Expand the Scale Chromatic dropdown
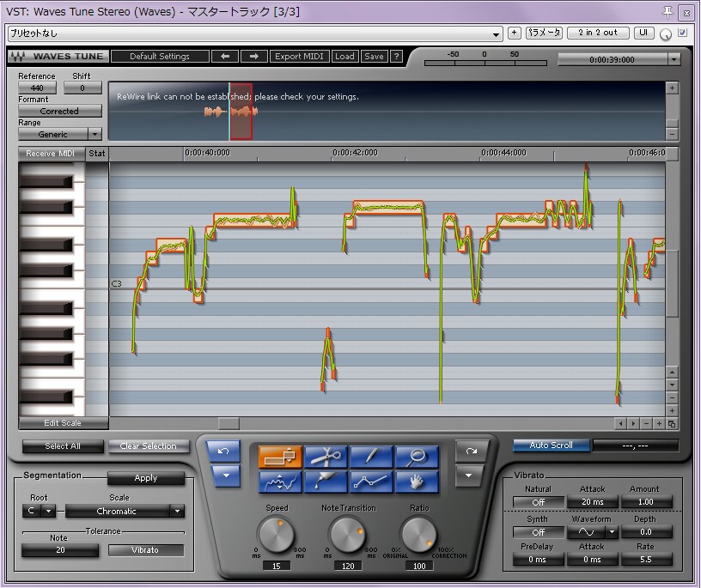 click(x=178, y=511)
